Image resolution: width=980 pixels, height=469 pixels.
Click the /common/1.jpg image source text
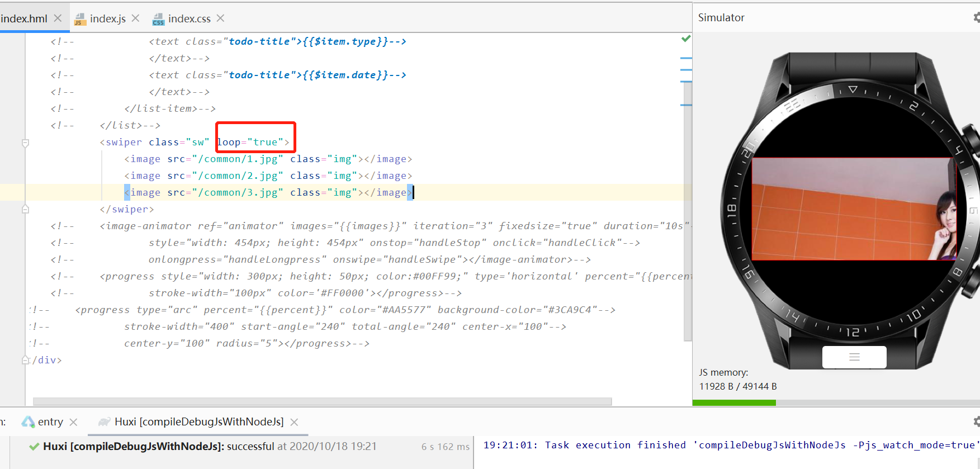tap(238, 159)
